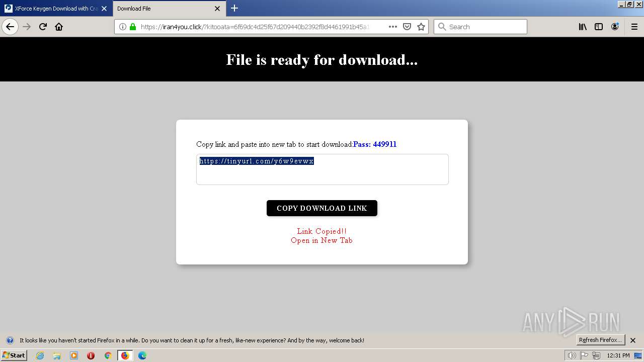
Task: Launch Edge from taskbar
Action: (x=142, y=355)
